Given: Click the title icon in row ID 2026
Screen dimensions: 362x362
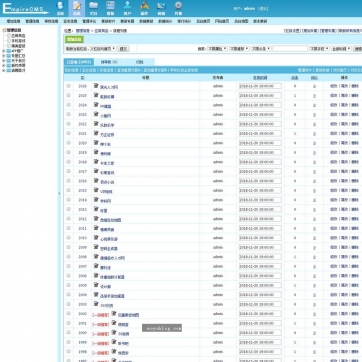Looking at the screenshot, I should click(96, 86).
